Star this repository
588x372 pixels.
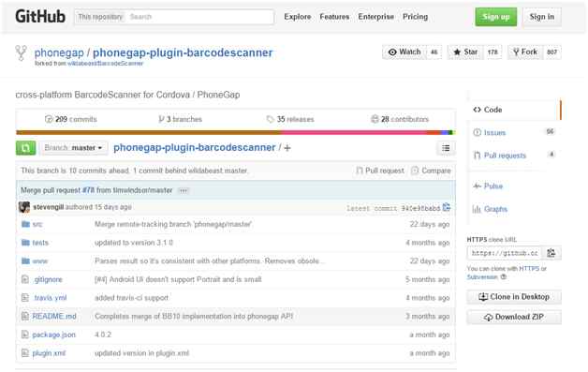[465, 52]
